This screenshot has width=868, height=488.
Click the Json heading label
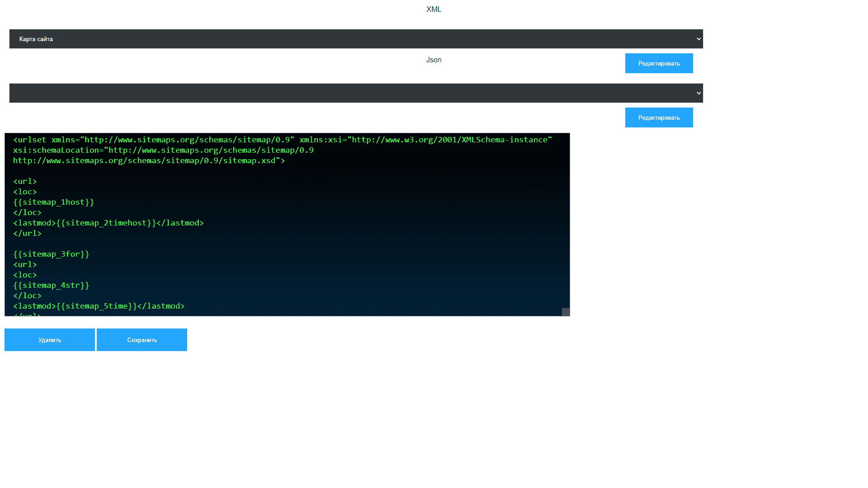click(434, 60)
